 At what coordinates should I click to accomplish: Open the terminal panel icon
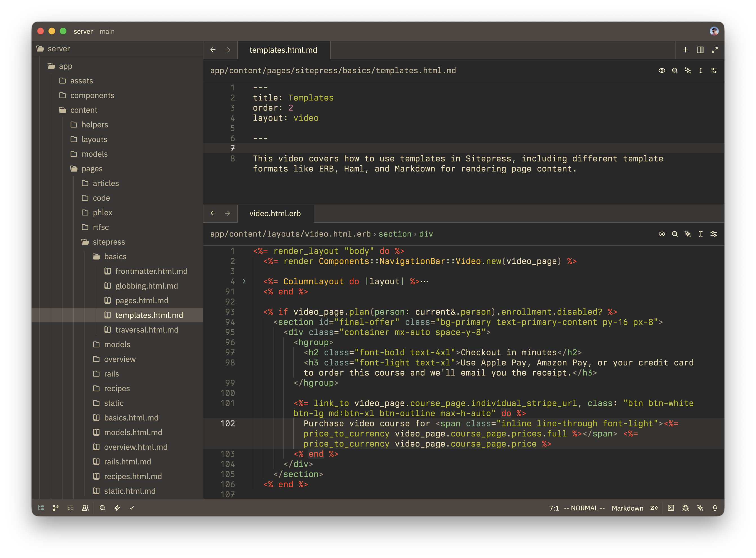[671, 508]
